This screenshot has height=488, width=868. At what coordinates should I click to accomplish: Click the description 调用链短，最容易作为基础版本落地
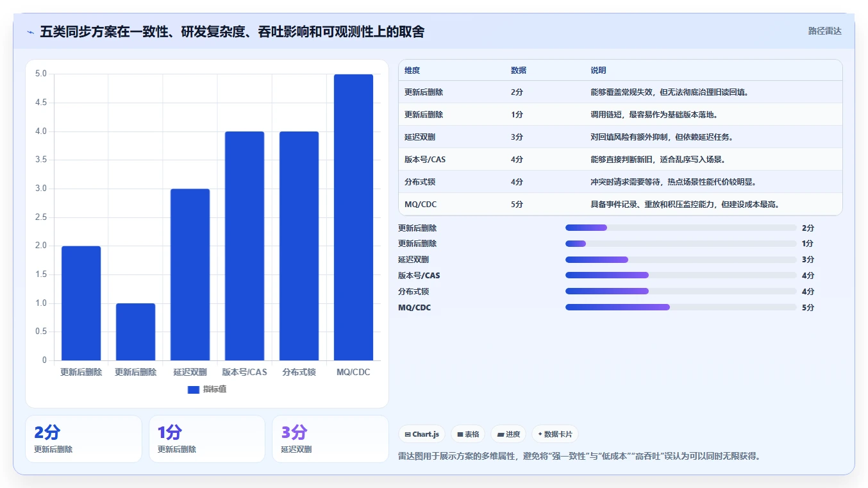(654, 115)
